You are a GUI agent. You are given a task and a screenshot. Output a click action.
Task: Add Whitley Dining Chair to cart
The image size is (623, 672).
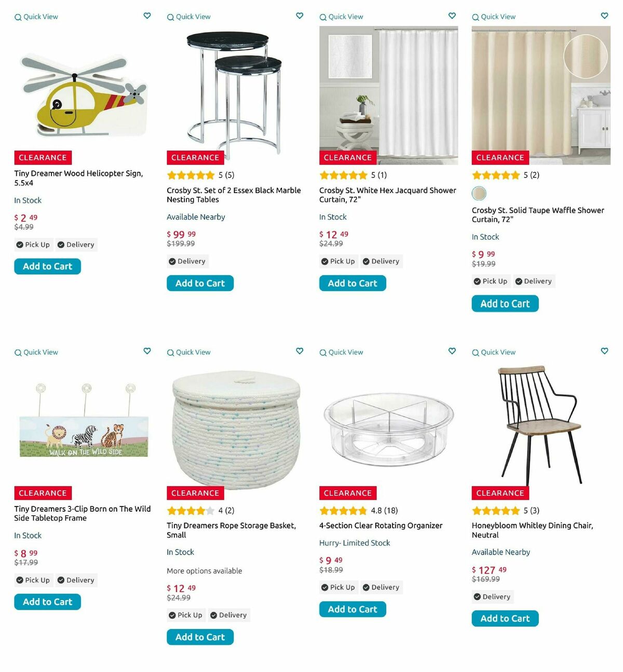point(505,619)
